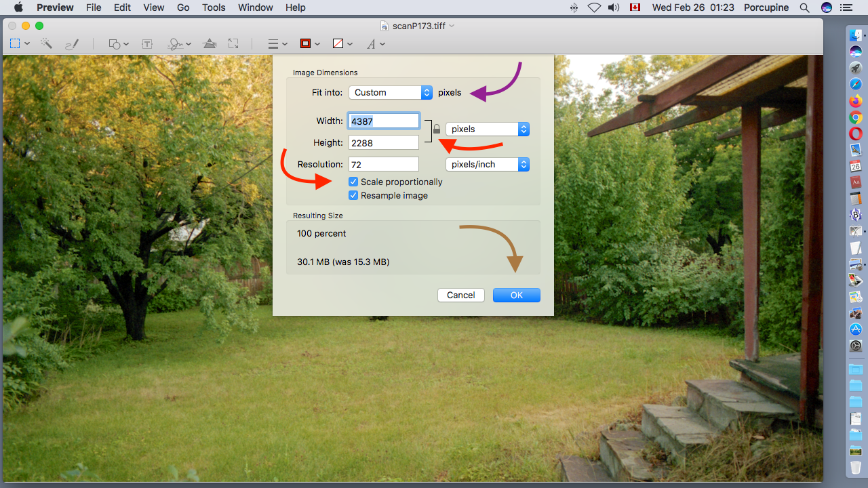This screenshot has height=488, width=868.
Task: Confirm with the OK button
Action: pos(517,295)
